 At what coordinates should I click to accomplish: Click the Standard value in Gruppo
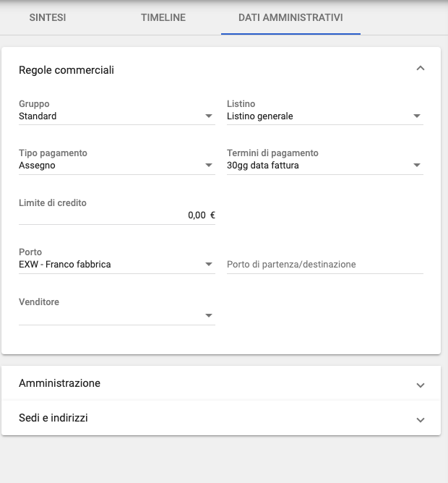[x=38, y=116]
